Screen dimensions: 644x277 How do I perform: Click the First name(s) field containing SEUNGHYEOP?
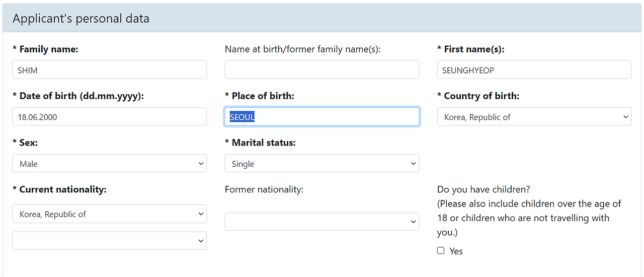point(534,70)
